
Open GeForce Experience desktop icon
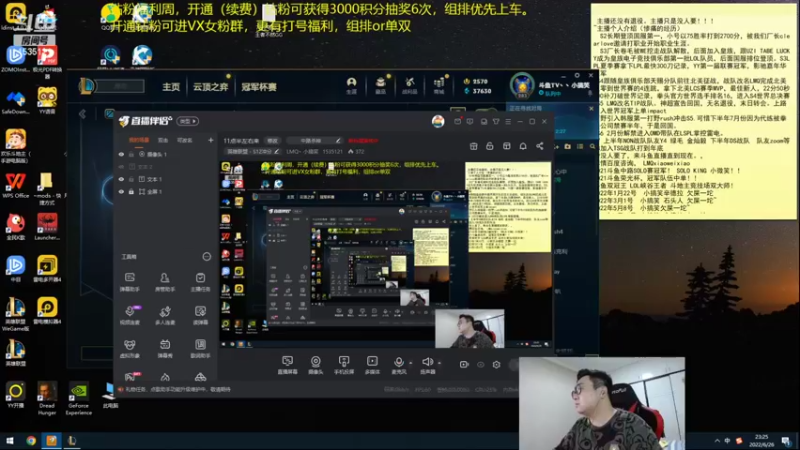pos(79,398)
